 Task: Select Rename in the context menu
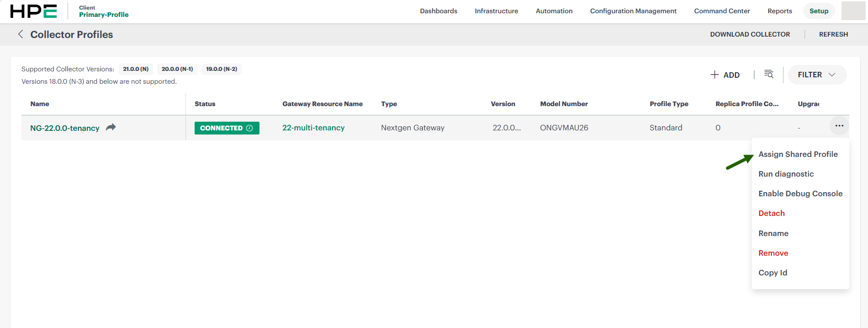[x=773, y=233]
